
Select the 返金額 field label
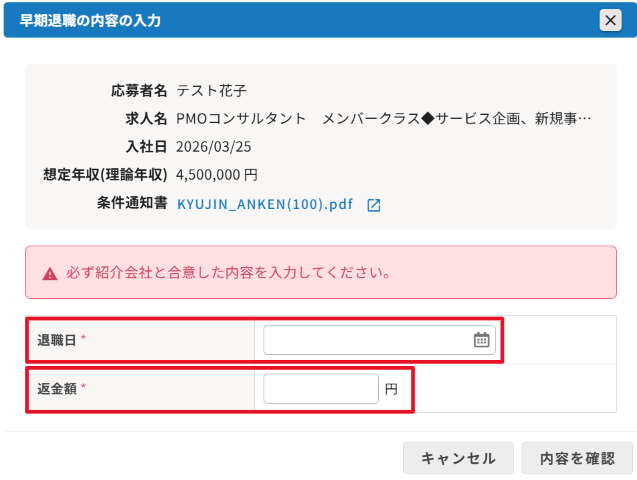pyautogui.click(x=56, y=389)
